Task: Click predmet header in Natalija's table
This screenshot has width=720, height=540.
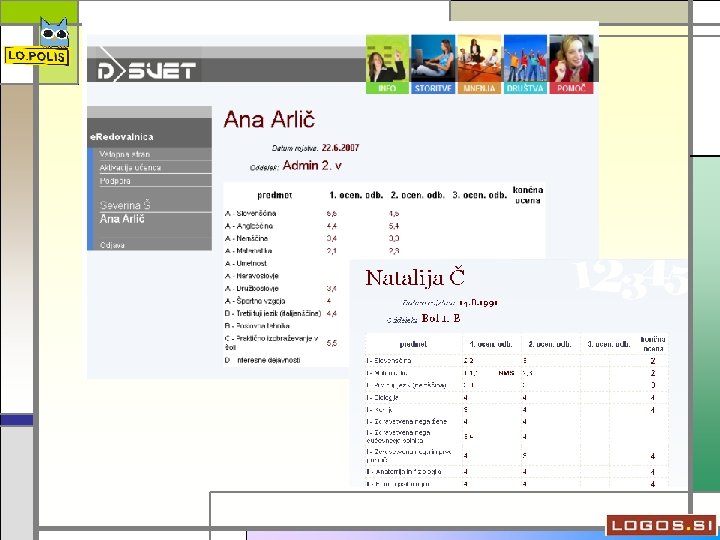Action: [413, 344]
